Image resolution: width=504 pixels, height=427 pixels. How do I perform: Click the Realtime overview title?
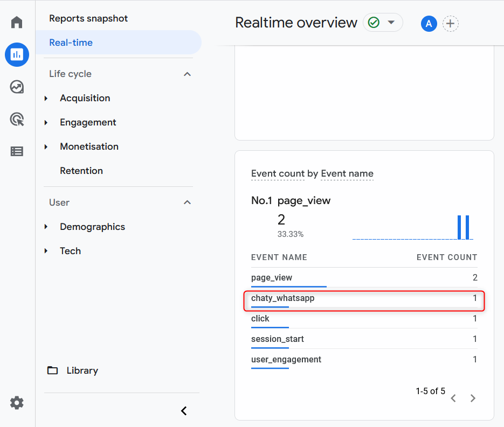296,23
